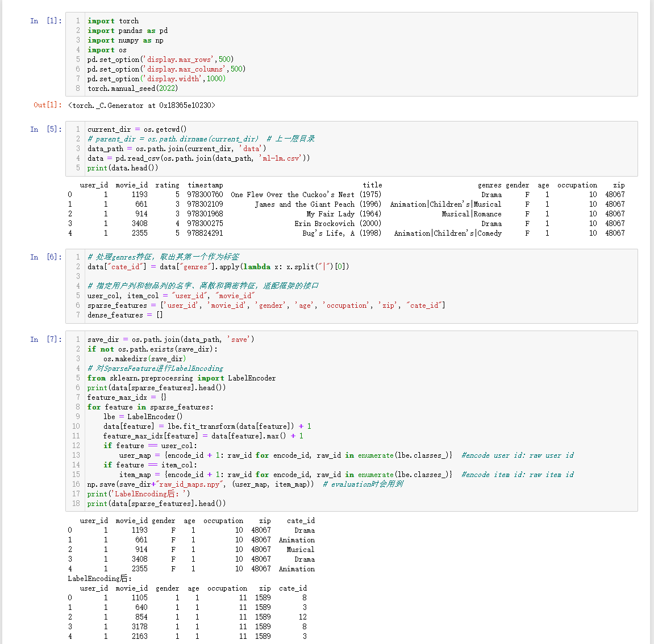Click the print(data.head()) line in cell 5
The width and height of the screenshot is (654, 644).
point(123,168)
